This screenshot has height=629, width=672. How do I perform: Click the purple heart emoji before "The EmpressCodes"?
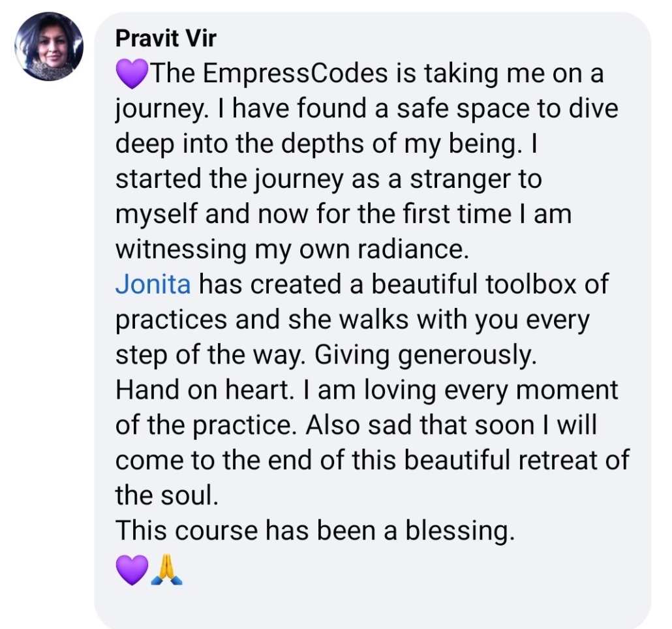(x=132, y=74)
